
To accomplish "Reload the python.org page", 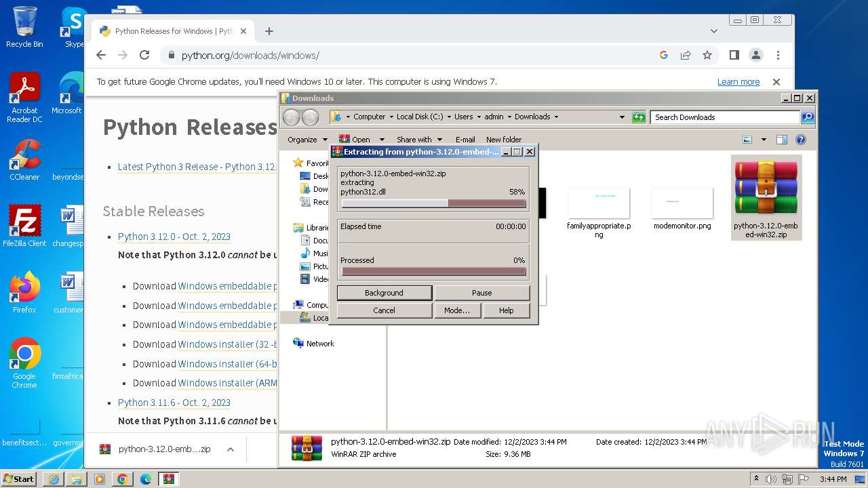I will tap(144, 55).
